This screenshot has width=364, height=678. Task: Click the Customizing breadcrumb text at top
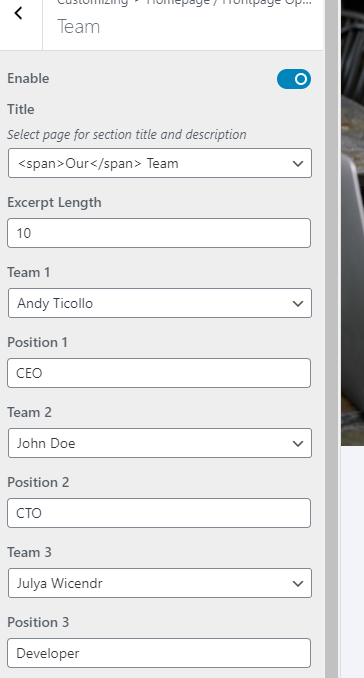click(92, 3)
